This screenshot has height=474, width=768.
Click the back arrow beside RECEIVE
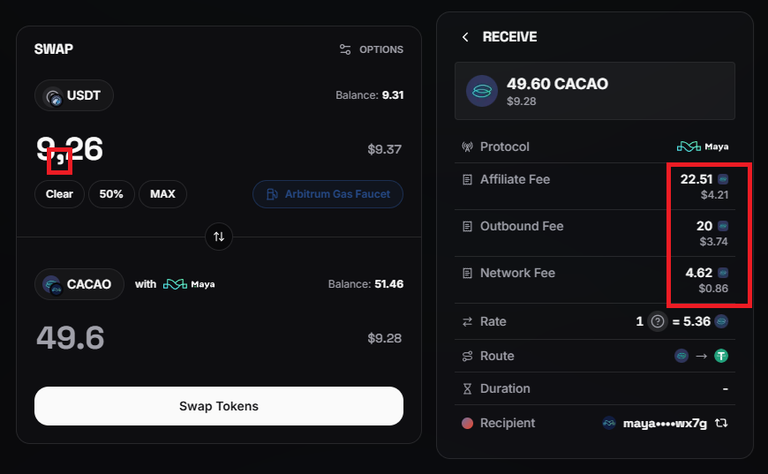tap(465, 37)
